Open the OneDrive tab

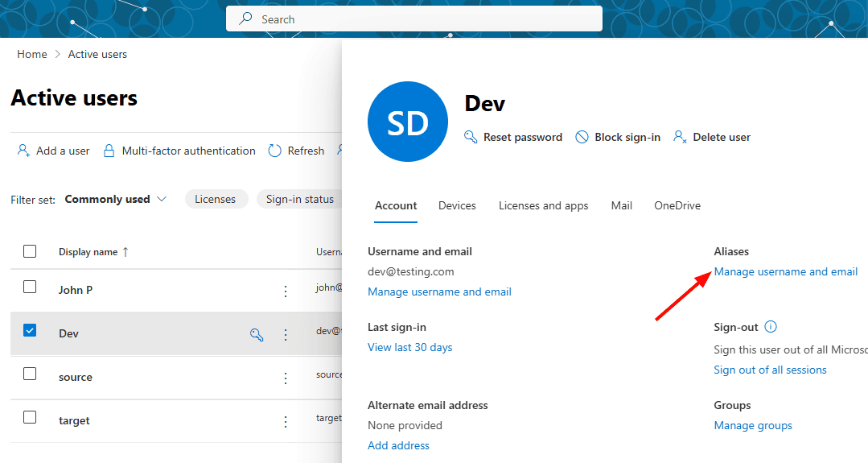[x=677, y=206]
